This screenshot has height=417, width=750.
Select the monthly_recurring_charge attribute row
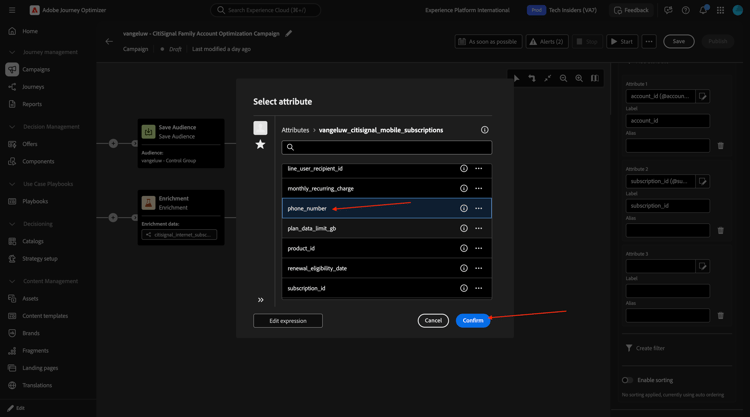tap(386, 188)
